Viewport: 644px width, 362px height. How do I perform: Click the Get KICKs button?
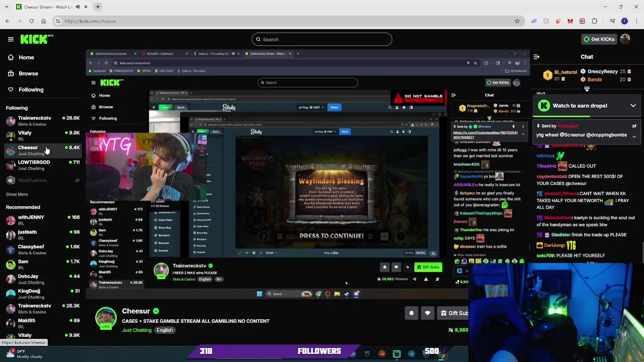[598, 39]
